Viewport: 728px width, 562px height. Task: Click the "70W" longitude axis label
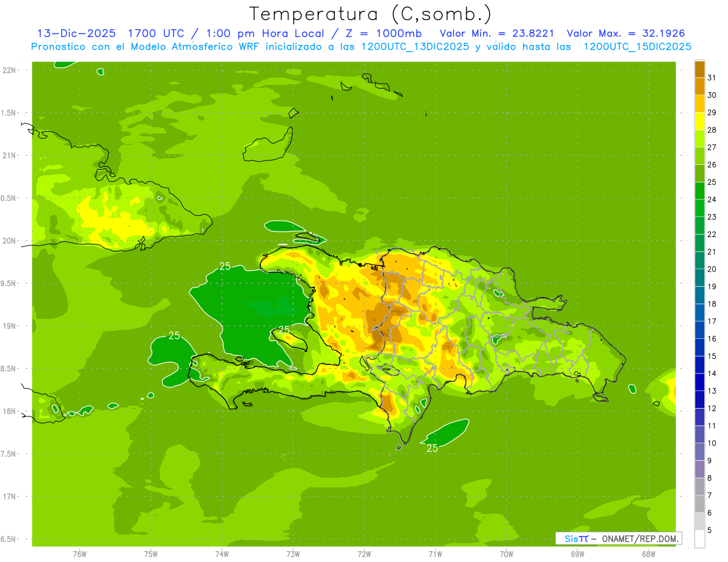507,554
